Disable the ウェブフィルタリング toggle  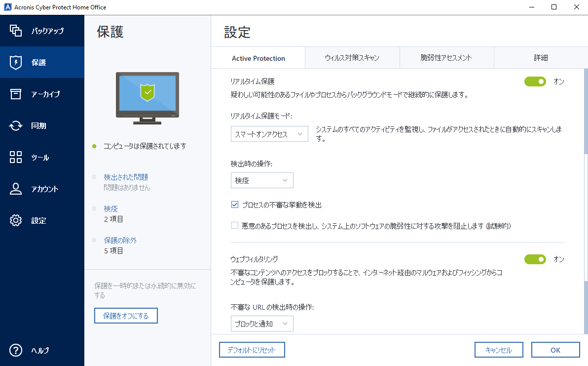click(535, 259)
